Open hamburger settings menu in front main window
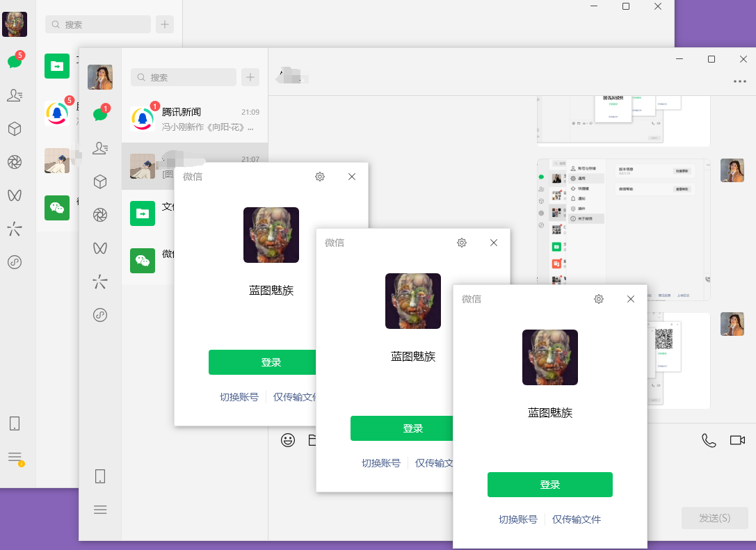Image resolution: width=756 pixels, height=550 pixels. coord(100,510)
